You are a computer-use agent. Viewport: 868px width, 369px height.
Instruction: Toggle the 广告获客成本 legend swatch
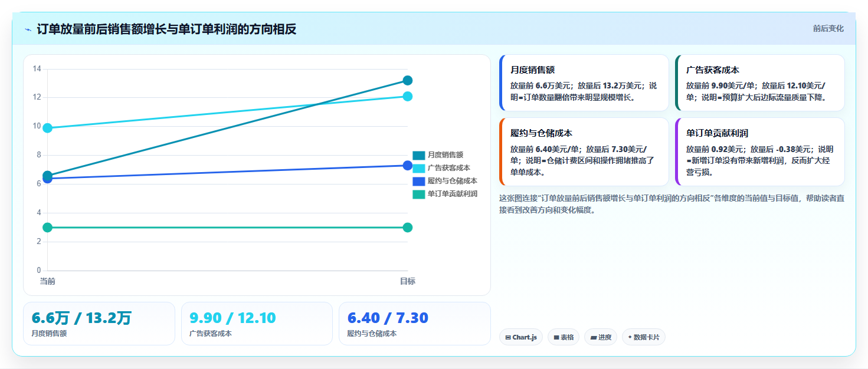point(418,168)
